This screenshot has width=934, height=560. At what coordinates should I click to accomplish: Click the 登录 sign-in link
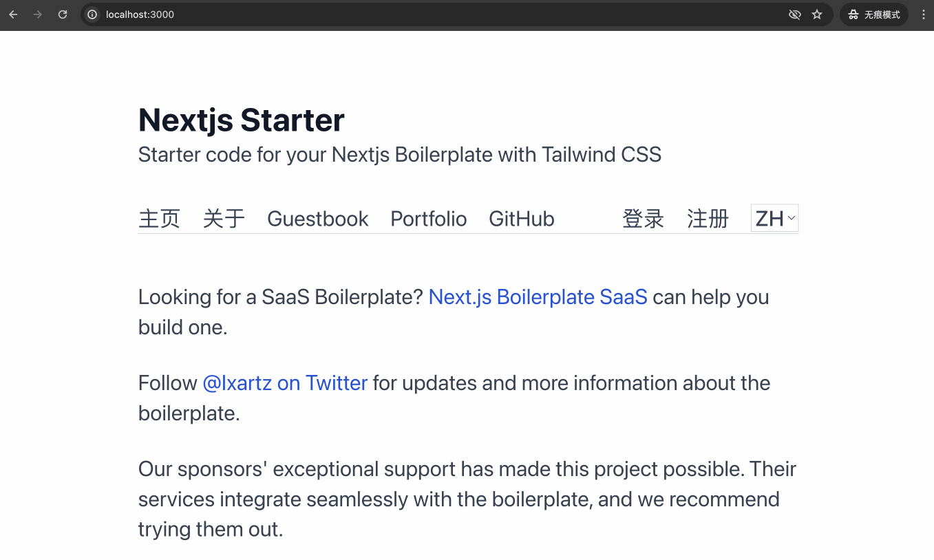(644, 219)
